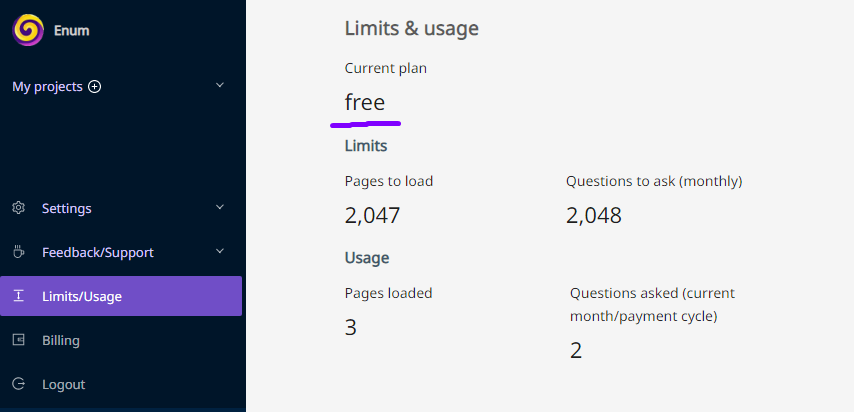The height and width of the screenshot is (412, 854).
Task: Click the current plan value "free"
Action: point(365,102)
